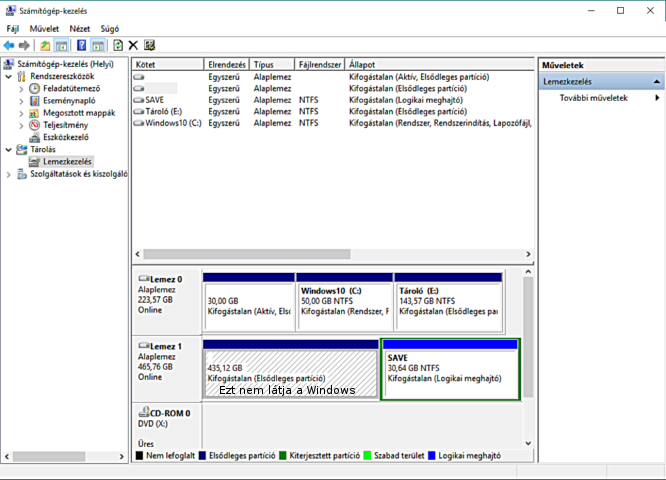Click the CD-ROM 0 disc icon
This screenshot has width=666, height=480.
[144, 412]
